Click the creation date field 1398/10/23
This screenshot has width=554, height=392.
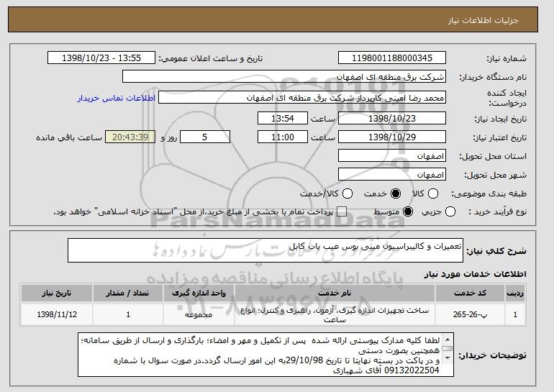pos(392,118)
